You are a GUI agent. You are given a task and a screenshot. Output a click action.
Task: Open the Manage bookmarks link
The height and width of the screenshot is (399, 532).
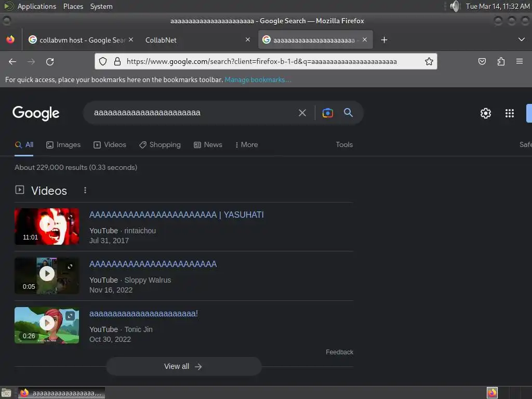(x=258, y=79)
